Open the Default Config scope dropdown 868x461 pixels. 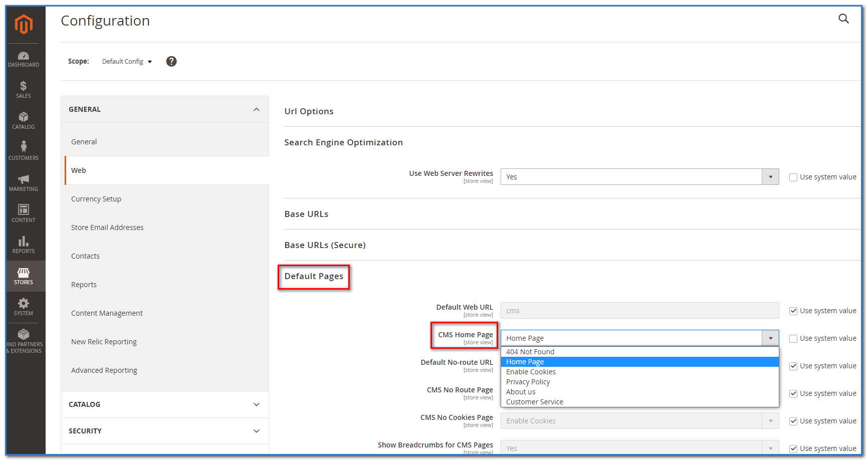click(127, 62)
